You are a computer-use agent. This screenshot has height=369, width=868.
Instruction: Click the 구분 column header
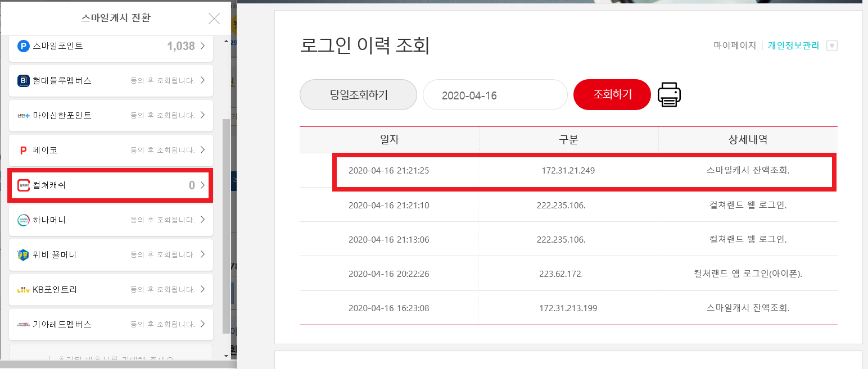pyautogui.click(x=568, y=140)
